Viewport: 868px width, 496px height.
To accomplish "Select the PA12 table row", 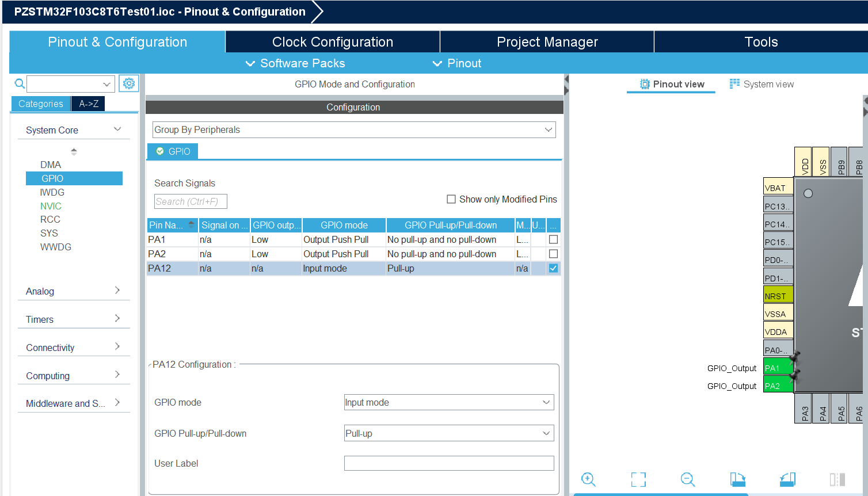I will click(x=353, y=268).
